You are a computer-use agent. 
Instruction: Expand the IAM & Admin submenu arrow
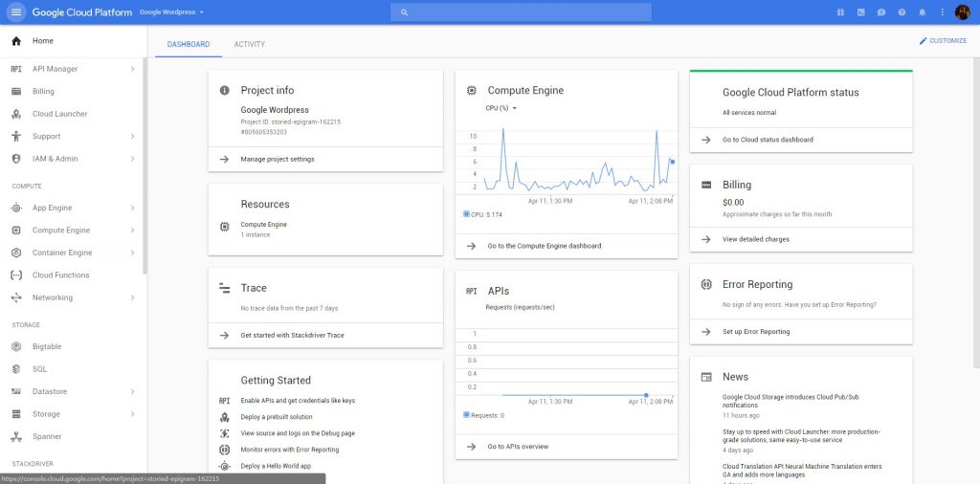click(x=132, y=159)
